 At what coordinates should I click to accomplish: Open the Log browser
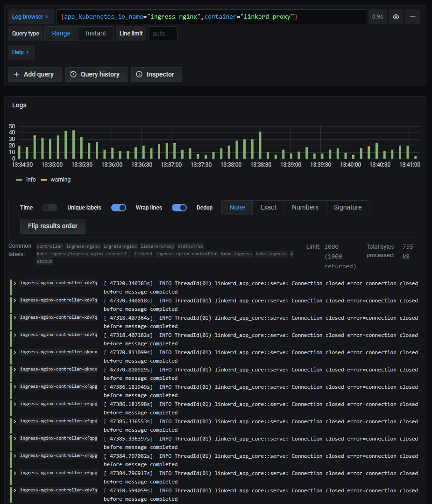coord(28,16)
